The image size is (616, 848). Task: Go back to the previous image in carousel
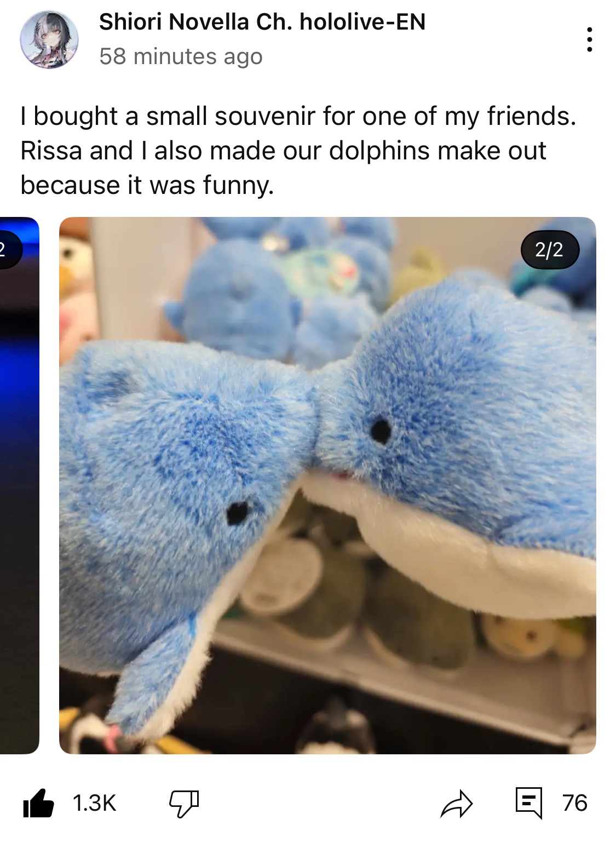click(19, 485)
